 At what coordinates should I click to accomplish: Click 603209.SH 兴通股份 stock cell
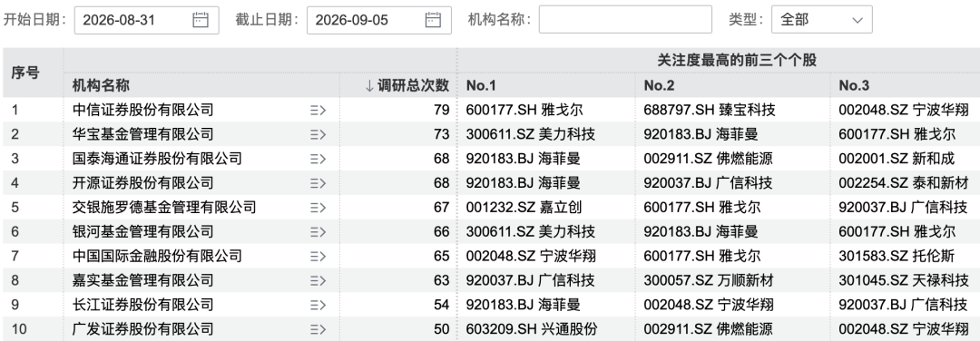(x=531, y=330)
